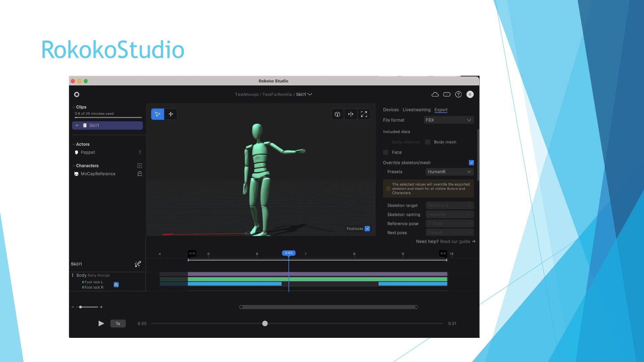Screen dimensions: 644x362
Task: Click the 9.9 trim end marker
Action: [443, 253]
